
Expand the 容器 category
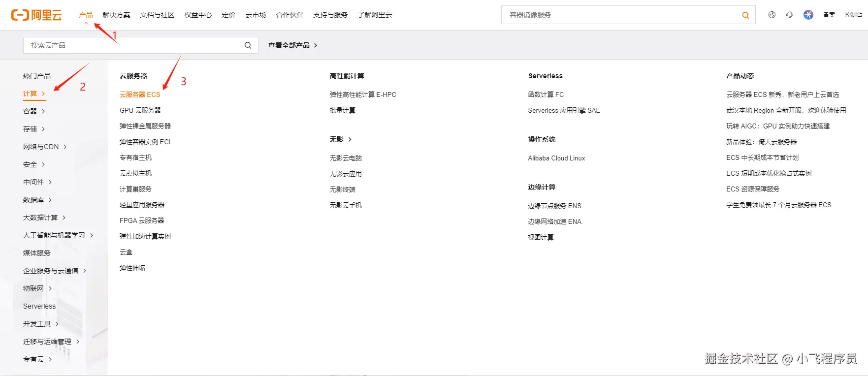pyautogui.click(x=34, y=111)
